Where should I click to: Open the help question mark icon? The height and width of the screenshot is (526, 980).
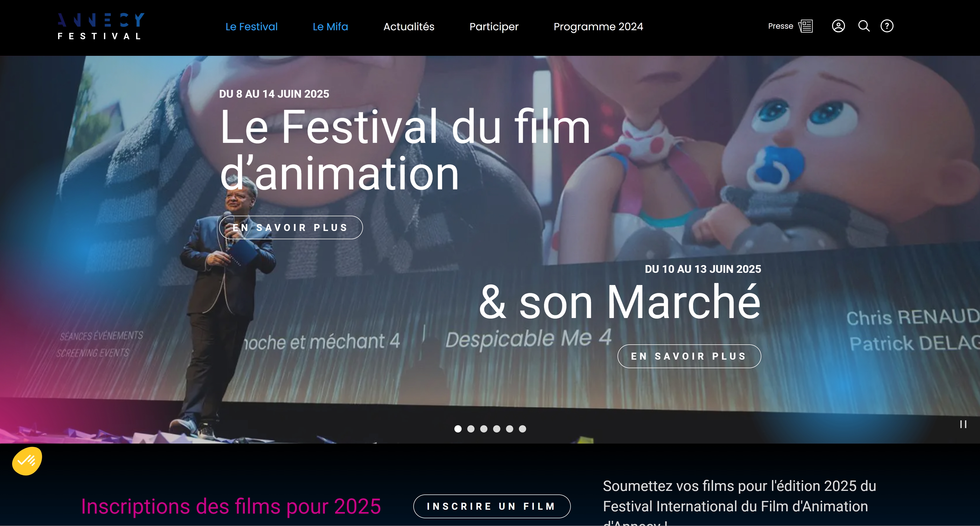coord(887,26)
